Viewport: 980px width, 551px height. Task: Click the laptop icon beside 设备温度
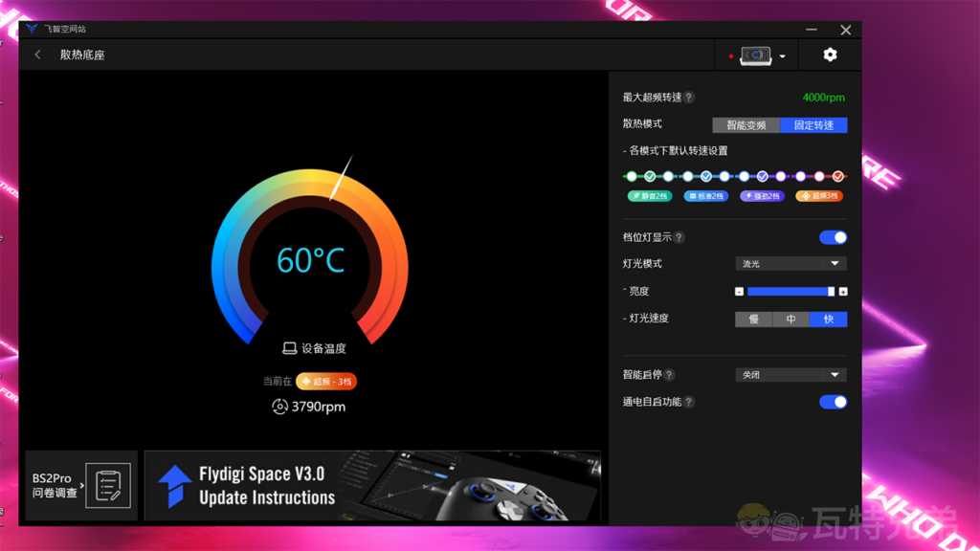289,348
